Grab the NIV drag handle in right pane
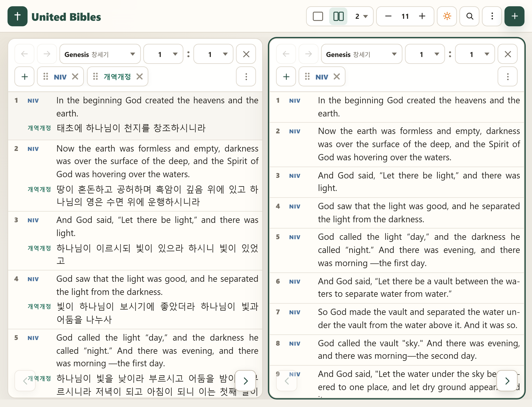 click(x=307, y=77)
